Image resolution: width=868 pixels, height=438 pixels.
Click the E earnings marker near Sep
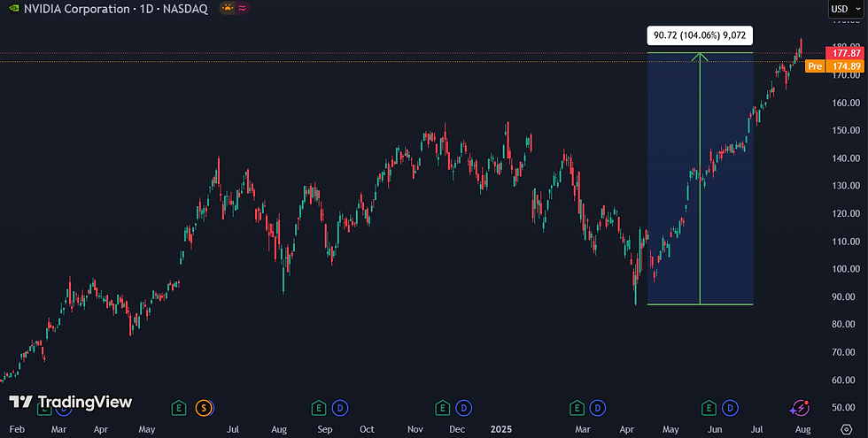click(x=318, y=409)
